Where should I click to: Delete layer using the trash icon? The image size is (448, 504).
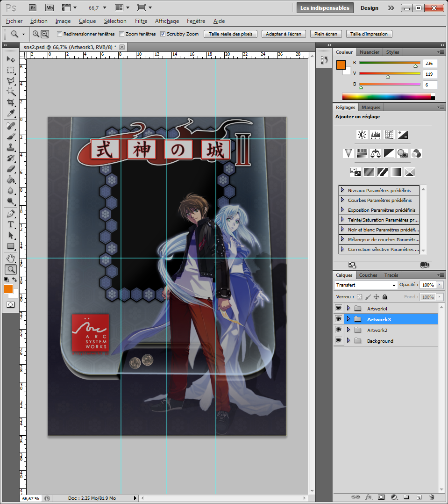pyautogui.click(x=432, y=497)
